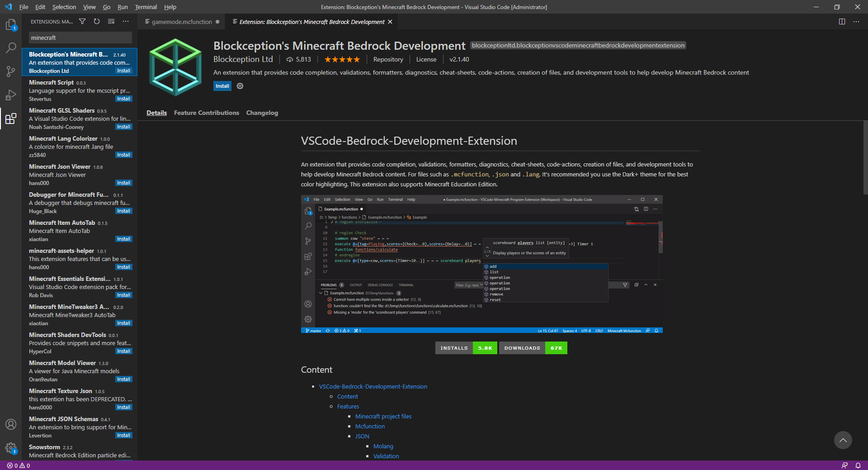Open the Run and Debug view
The image size is (868, 470).
(11, 95)
